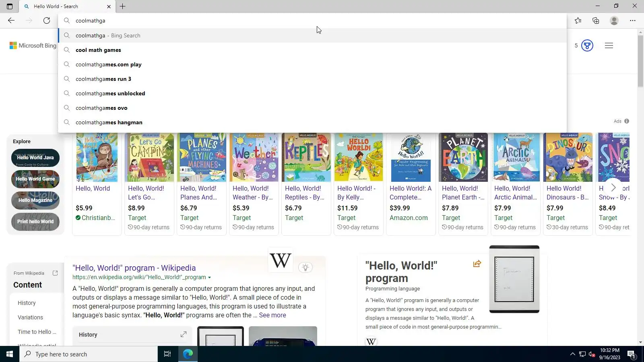Select the 'coolmathgames hangman' suggestion
644x362 pixels.
(x=312, y=122)
